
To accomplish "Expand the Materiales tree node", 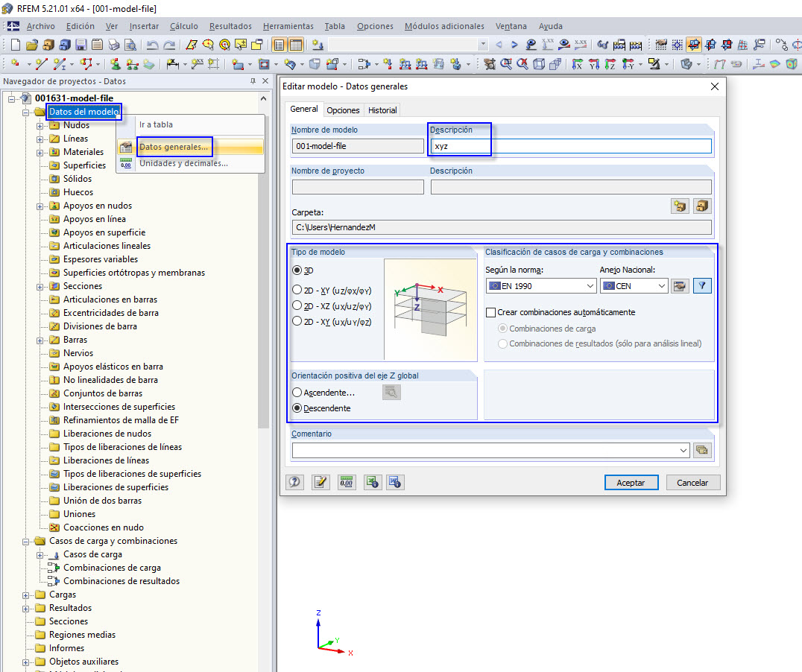I will [40, 153].
